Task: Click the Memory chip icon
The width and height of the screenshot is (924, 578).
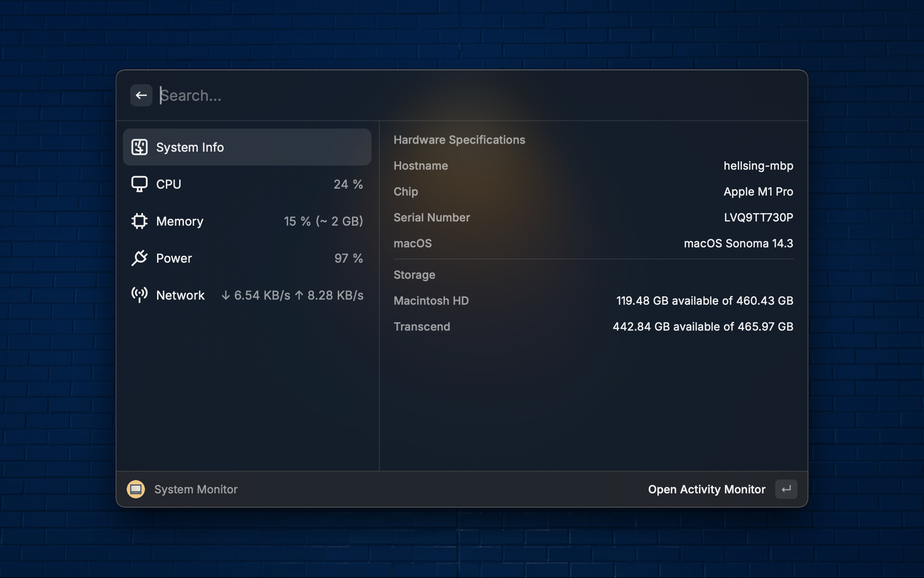Action: click(139, 221)
